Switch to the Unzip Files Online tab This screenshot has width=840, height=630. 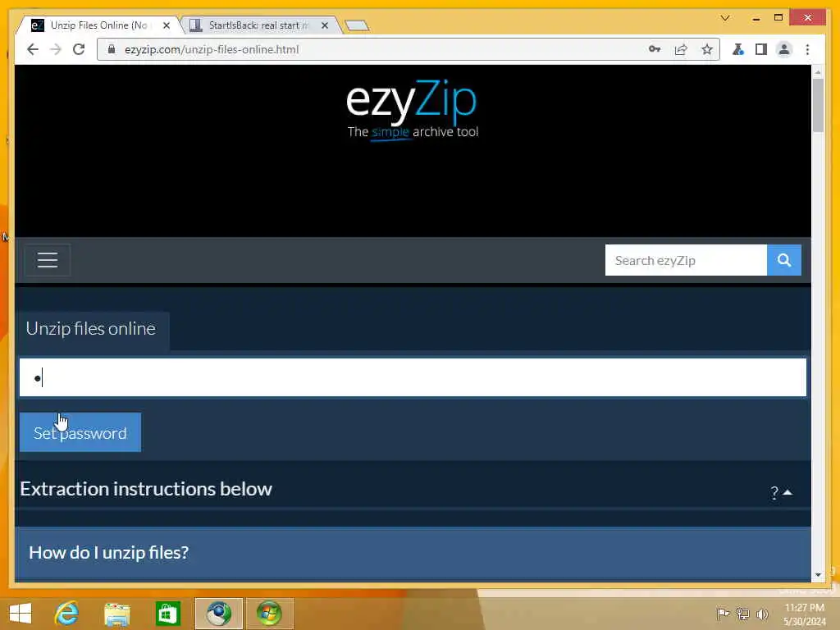point(99,25)
